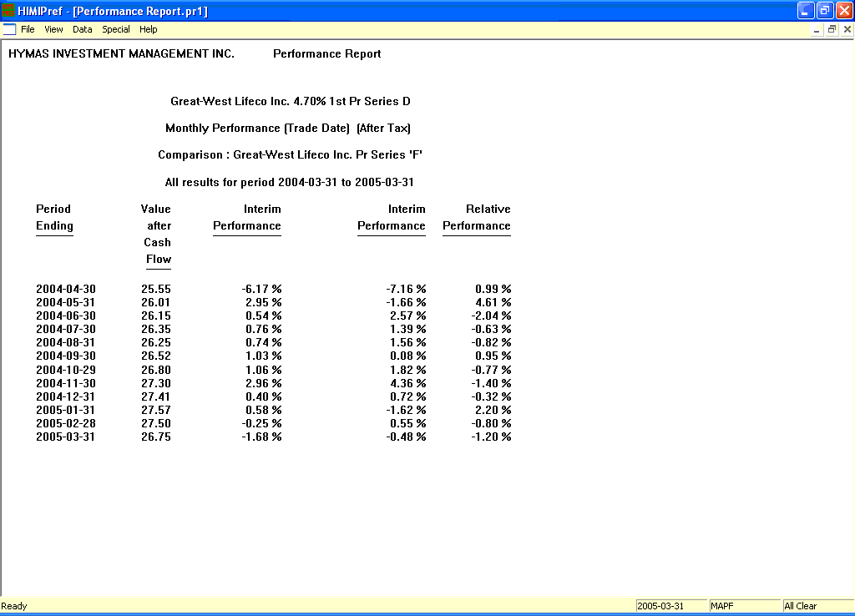This screenshot has width=855, height=616.
Task: Open the File menu
Action: (28, 29)
